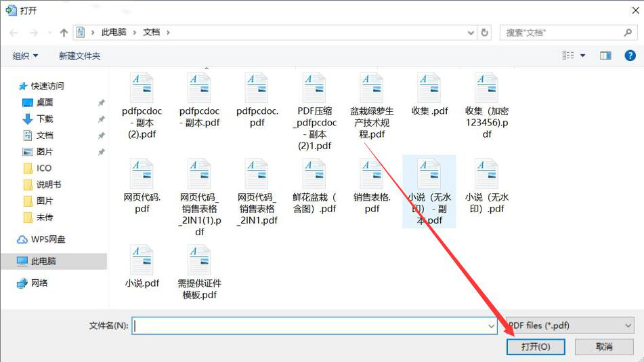Click the pin icon beside 文档

101,136
